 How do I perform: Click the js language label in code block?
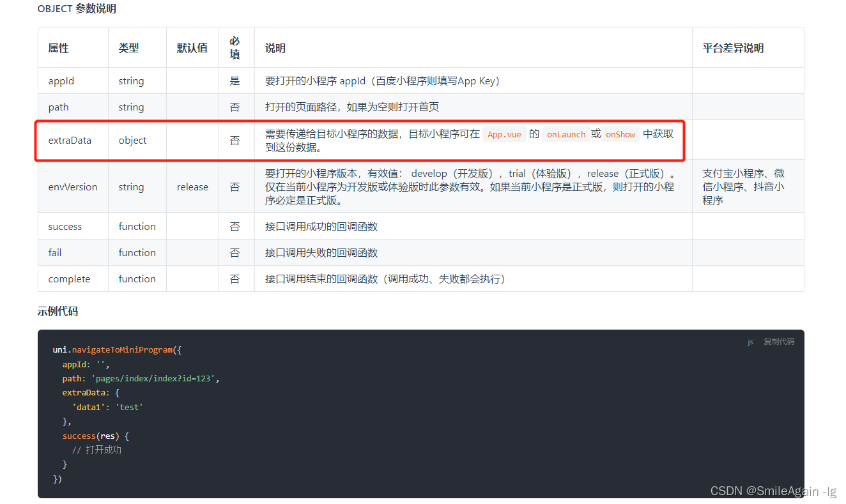(750, 342)
